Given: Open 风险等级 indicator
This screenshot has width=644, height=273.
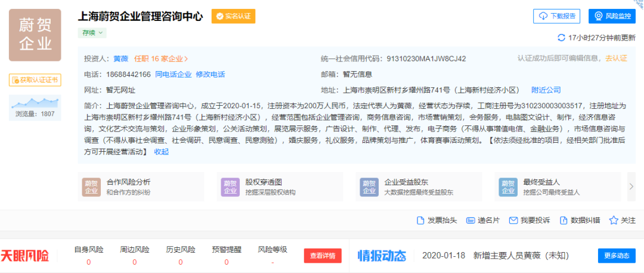Looking at the screenshot, I should pos(273,256).
